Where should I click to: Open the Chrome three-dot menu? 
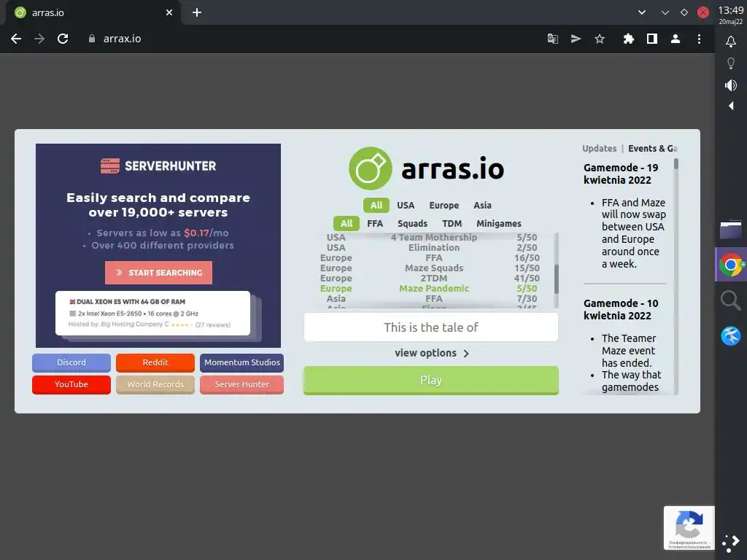tap(699, 39)
